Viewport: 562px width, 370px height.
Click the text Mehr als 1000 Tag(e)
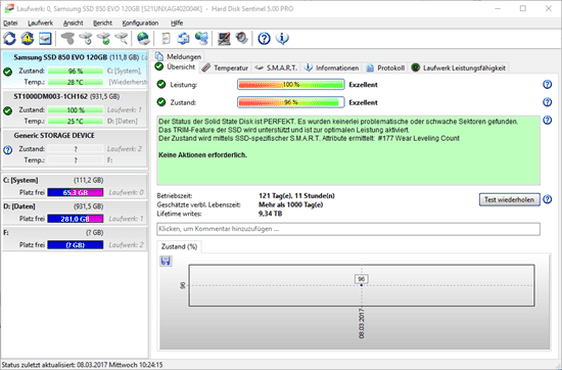tap(291, 205)
